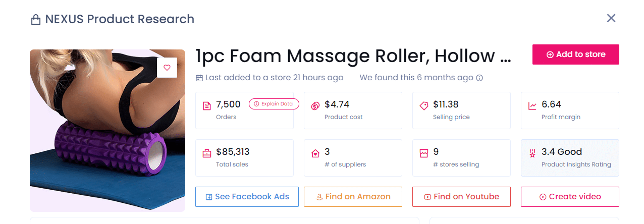Start Create video

tap(570, 197)
